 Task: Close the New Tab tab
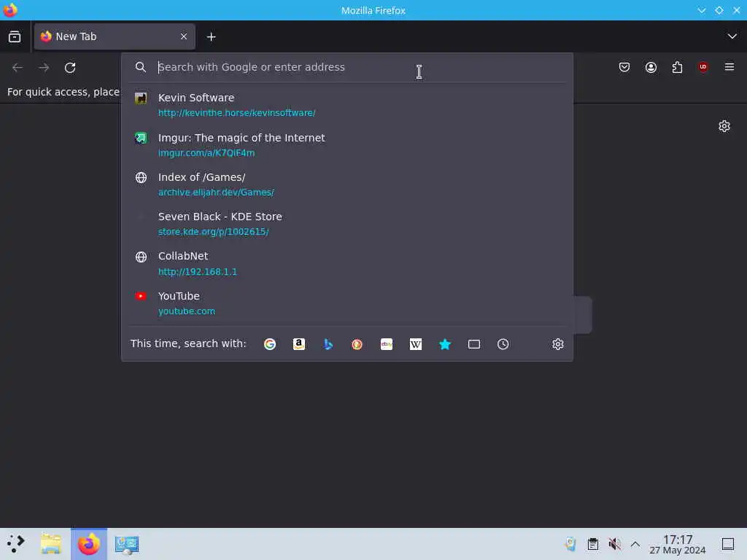pyautogui.click(x=183, y=36)
